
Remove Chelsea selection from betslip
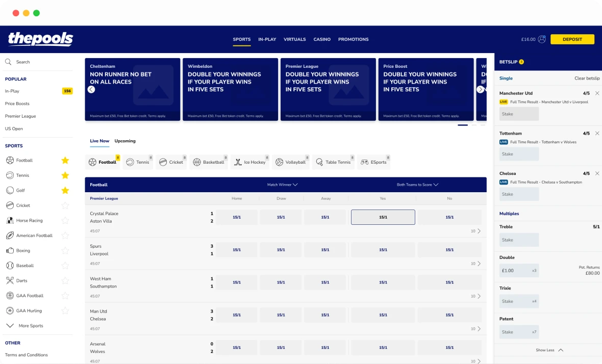[x=597, y=173]
